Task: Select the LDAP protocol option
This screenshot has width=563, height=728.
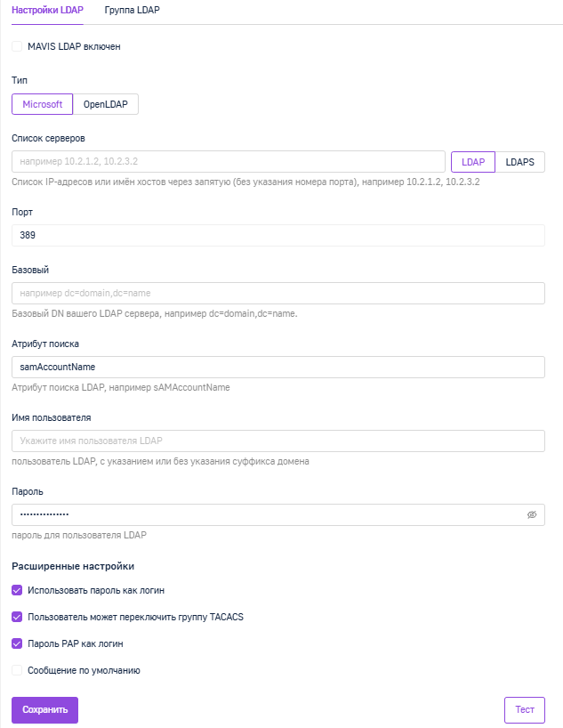Action: coord(473,162)
